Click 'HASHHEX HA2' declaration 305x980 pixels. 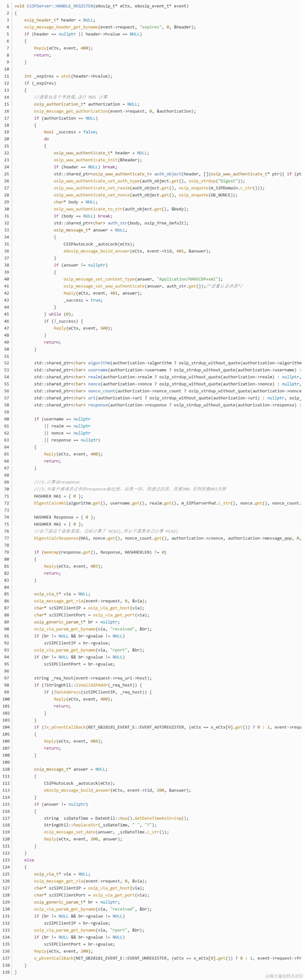click(59, 524)
